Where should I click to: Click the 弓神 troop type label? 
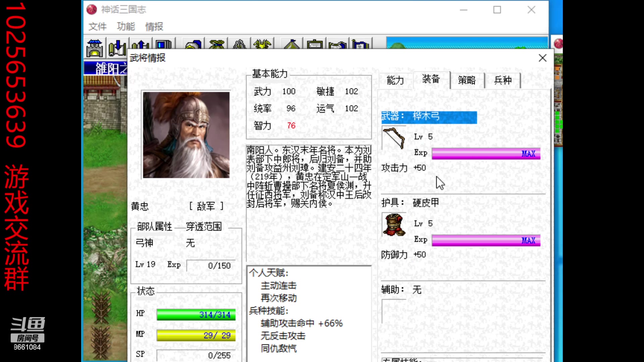point(145,243)
